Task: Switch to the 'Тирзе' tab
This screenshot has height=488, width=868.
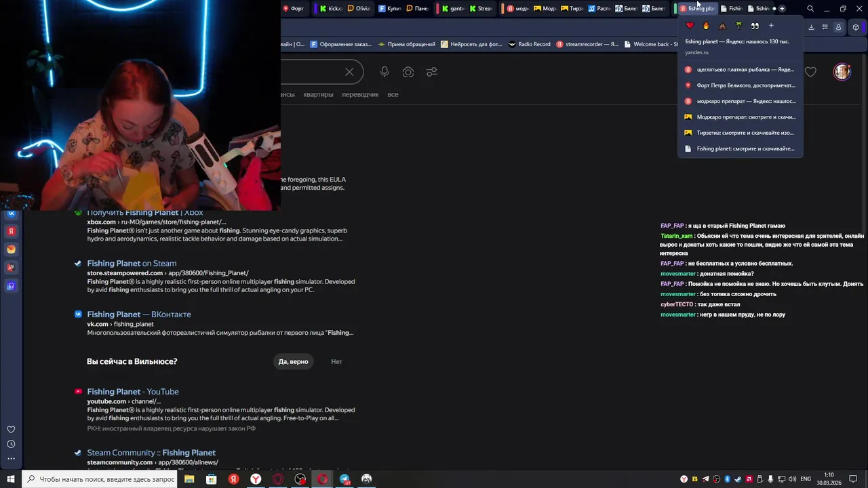Action: point(572,9)
